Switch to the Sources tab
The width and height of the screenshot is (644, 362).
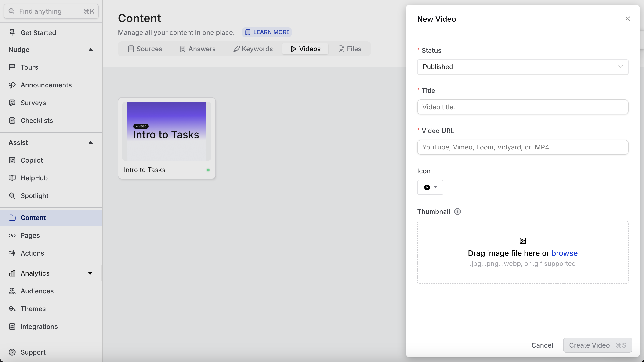(x=145, y=49)
